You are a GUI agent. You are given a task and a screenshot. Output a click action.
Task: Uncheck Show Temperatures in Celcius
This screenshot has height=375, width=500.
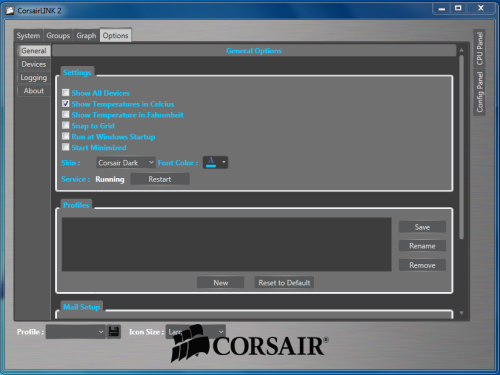click(x=66, y=104)
